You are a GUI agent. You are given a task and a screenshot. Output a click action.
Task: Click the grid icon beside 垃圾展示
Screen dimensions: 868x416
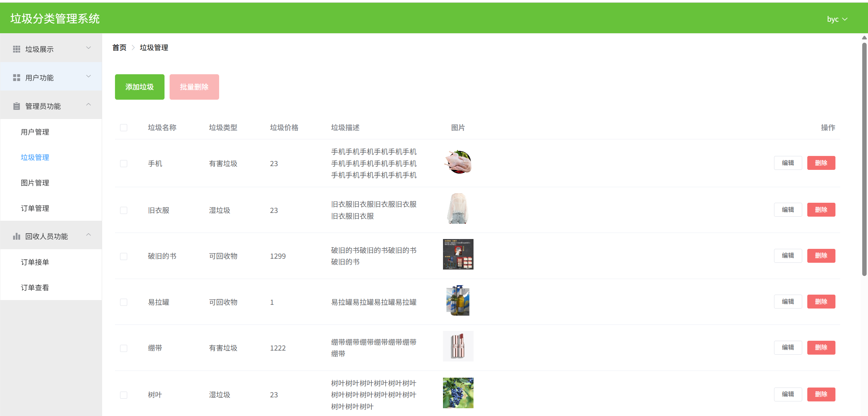tap(16, 49)
